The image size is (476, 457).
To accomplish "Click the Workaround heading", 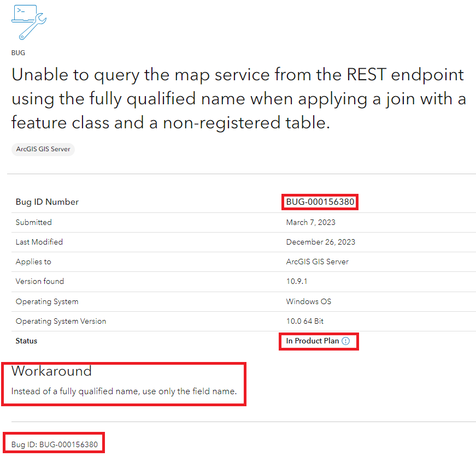I will [x=51, y=371].
